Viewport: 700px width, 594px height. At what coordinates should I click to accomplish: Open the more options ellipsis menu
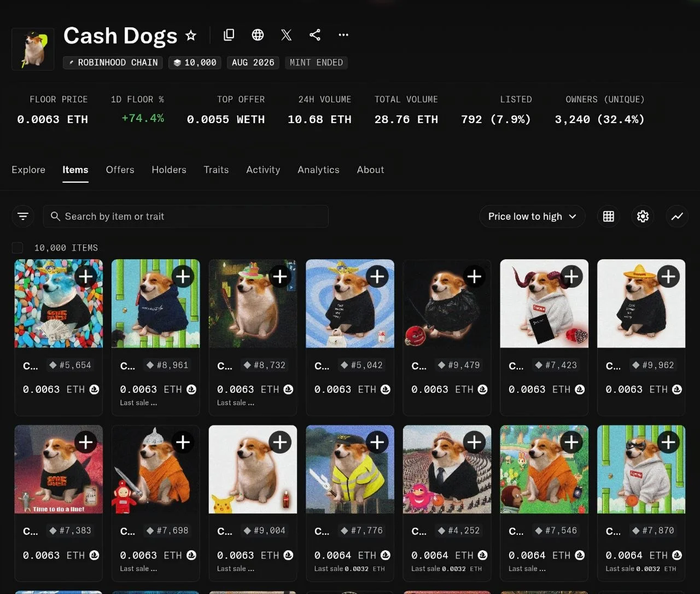(x=343, y=35)
